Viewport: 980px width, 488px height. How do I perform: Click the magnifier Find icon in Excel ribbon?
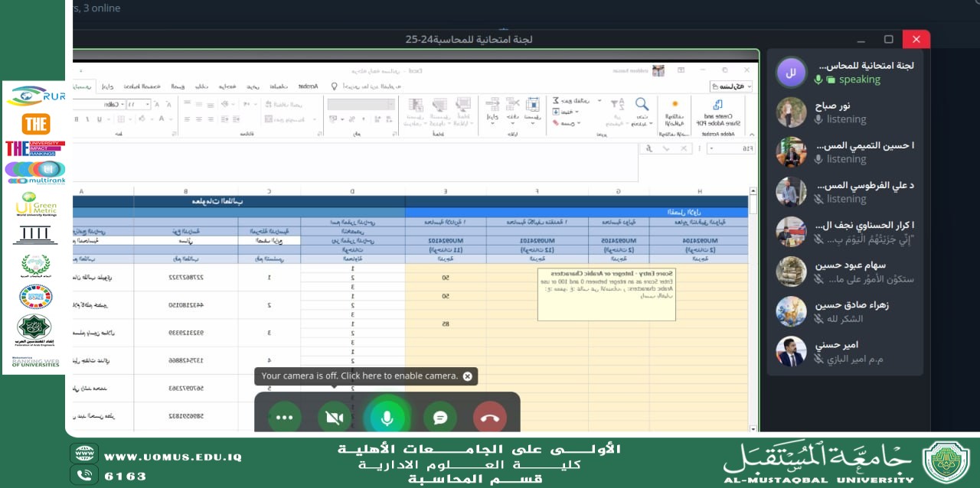coord(642,105)
